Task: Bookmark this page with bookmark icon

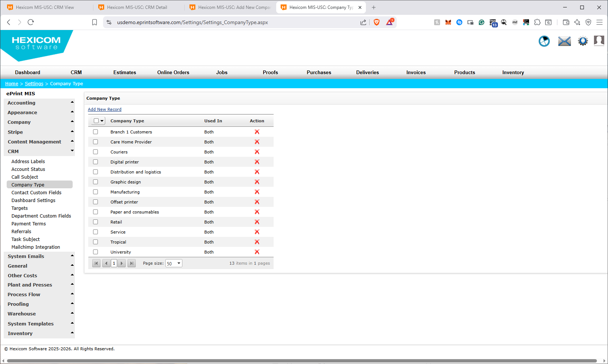Action: (x=95, y=22)
